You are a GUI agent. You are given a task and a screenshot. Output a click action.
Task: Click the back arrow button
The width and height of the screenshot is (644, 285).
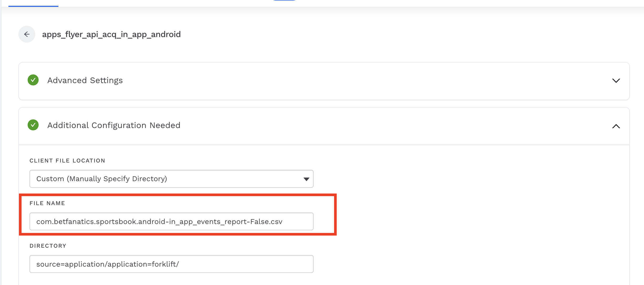[x=27, y=34]
